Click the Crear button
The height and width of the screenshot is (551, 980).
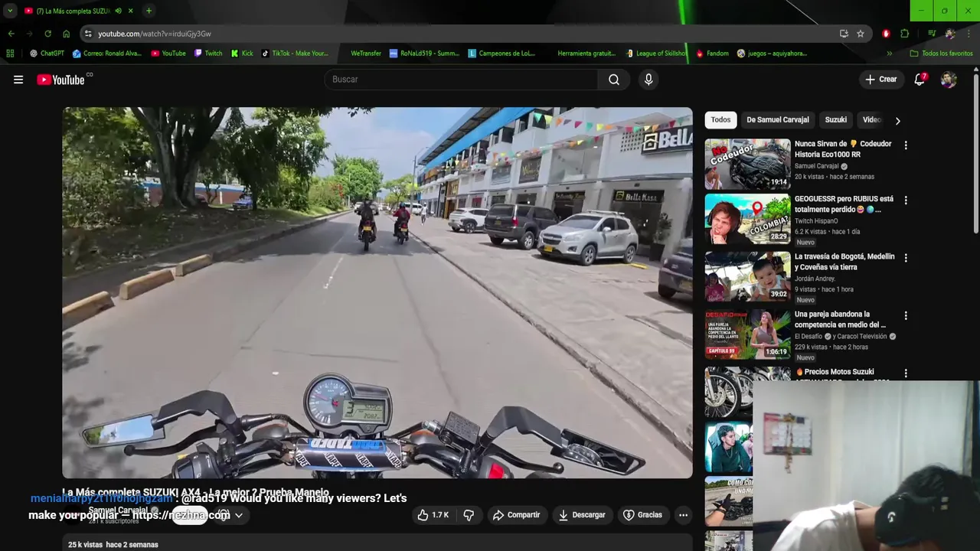pos(880,80)
